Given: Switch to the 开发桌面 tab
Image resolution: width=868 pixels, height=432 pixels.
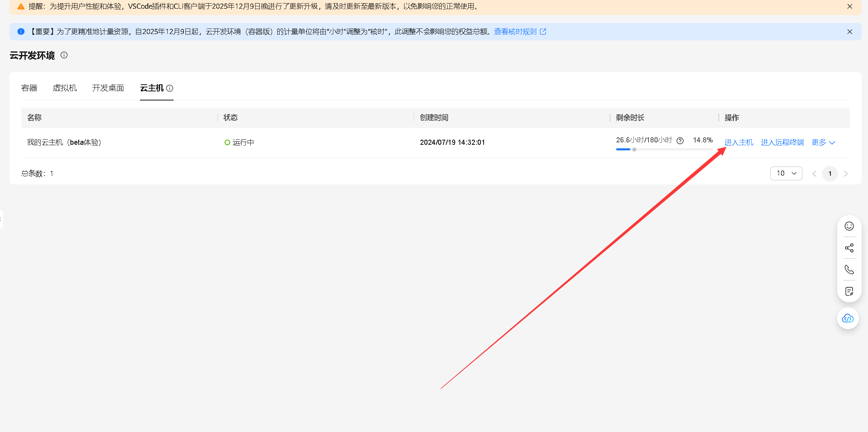Looking at the screenshot, I should (x=108, y=88).
